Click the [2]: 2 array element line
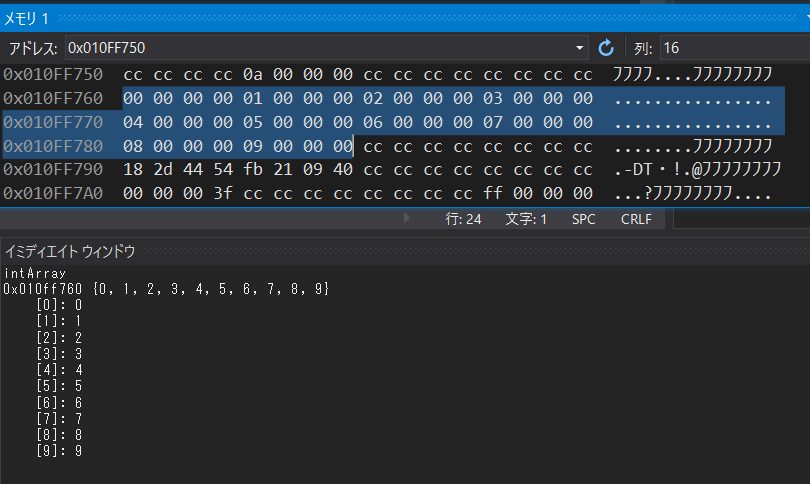The image size is (810, 484). (x=59, y=337)
